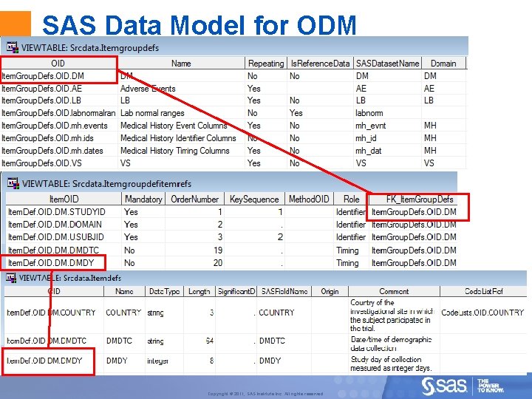
Task: Click the SASDatasetName column header
Action: click(x=387, y=63)
